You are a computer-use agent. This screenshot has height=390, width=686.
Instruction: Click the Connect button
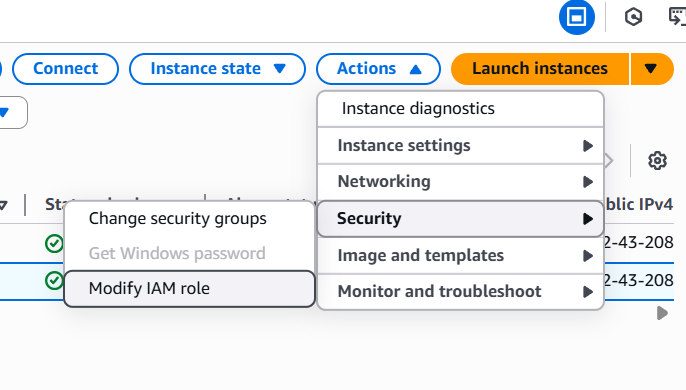(66, 69)
